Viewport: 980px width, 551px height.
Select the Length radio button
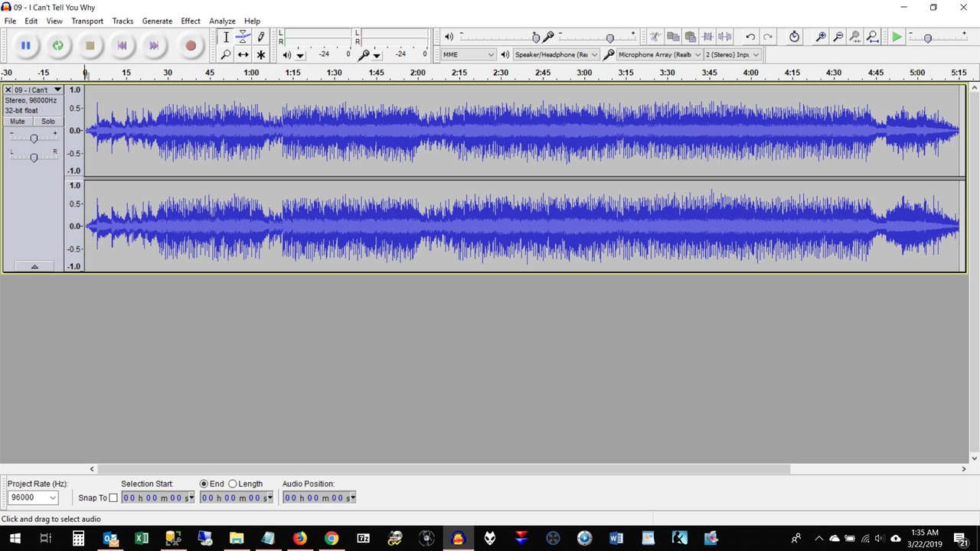click(x=233, y=484)
